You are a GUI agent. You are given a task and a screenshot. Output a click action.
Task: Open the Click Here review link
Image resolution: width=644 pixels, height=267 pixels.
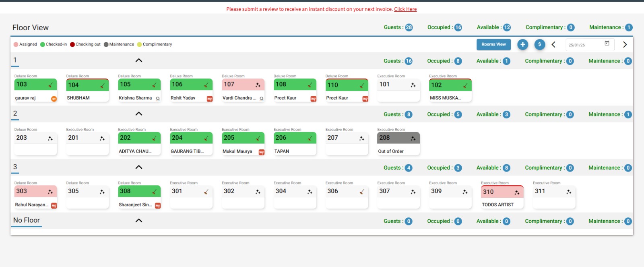click(405, 9)
